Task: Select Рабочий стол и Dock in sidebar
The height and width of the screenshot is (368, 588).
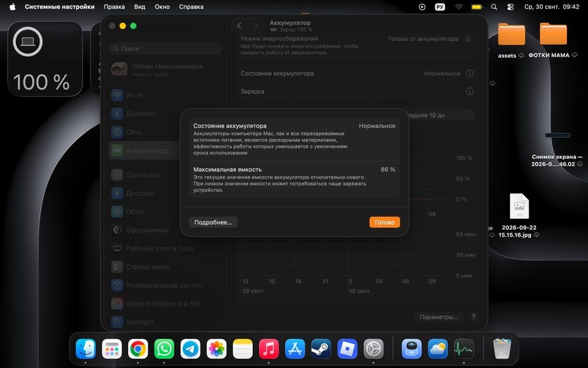Action: pos(165,248)
